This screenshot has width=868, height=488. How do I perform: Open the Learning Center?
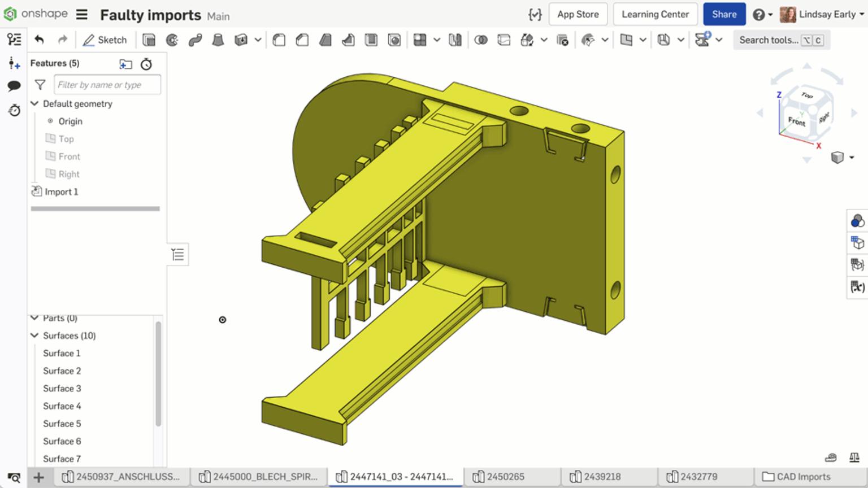[655, 14]
